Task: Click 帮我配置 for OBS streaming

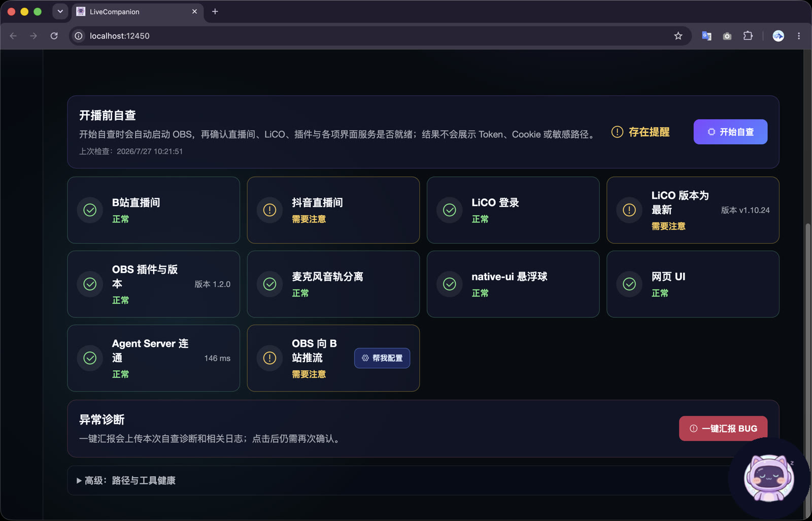Action: point(382,359)
